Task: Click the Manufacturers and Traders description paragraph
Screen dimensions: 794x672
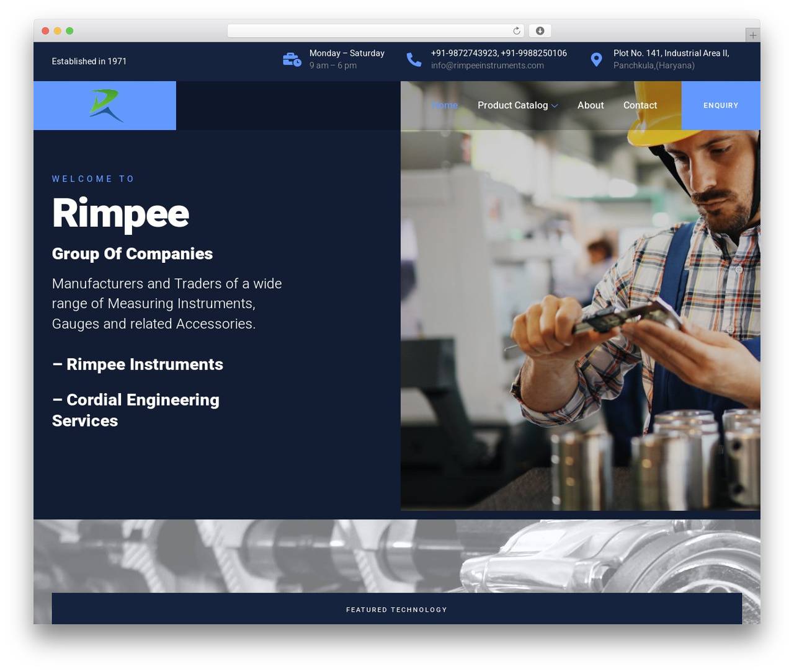Action: pos(167,304)
